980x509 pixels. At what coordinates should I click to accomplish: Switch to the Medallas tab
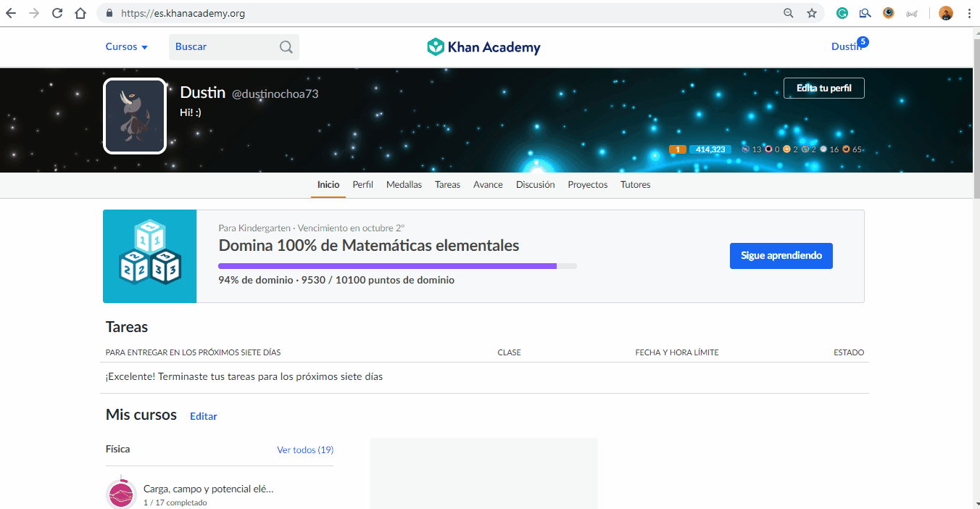pyautogui.click(x=404, y=184)
